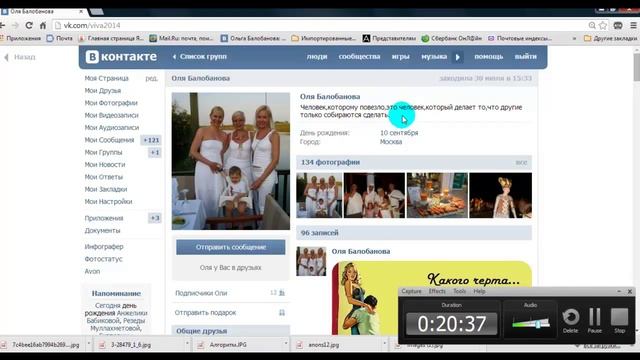Go to игры in VK header
Image resolution: width=640 pixels, height=360 pixels.
click(400, 57)
